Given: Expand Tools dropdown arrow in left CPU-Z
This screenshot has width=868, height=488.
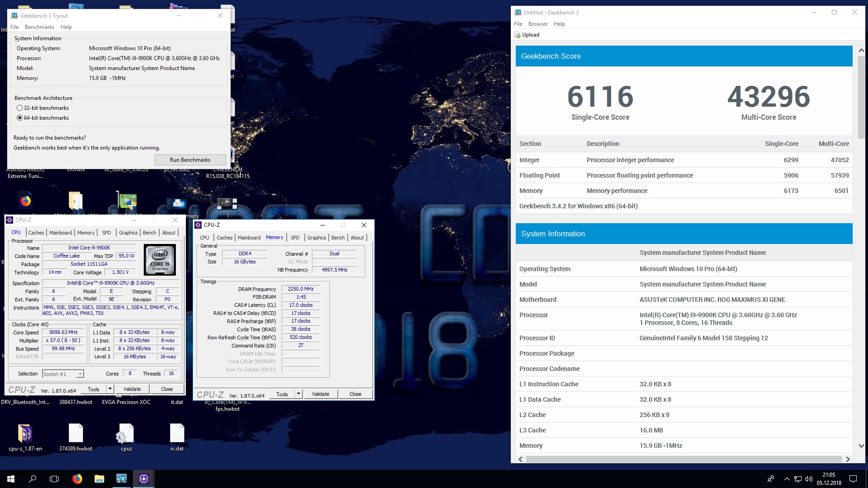Looking at the screenshot, I should pyautogui.click(x=109, y=389).
